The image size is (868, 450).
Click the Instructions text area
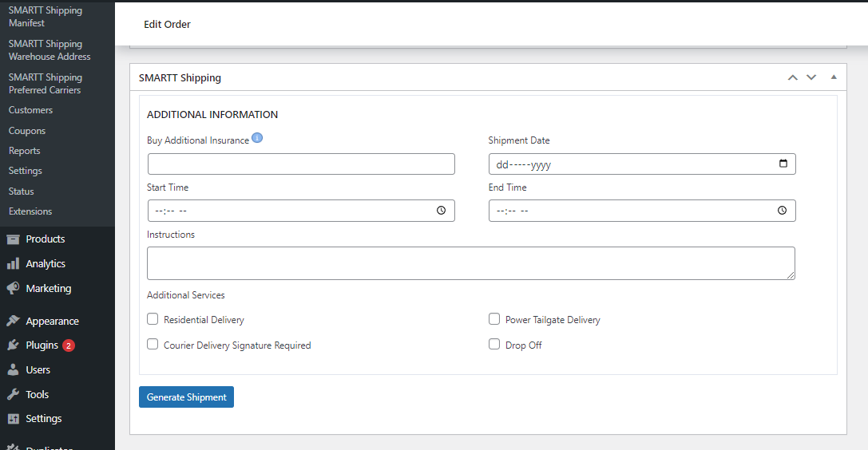470,263
